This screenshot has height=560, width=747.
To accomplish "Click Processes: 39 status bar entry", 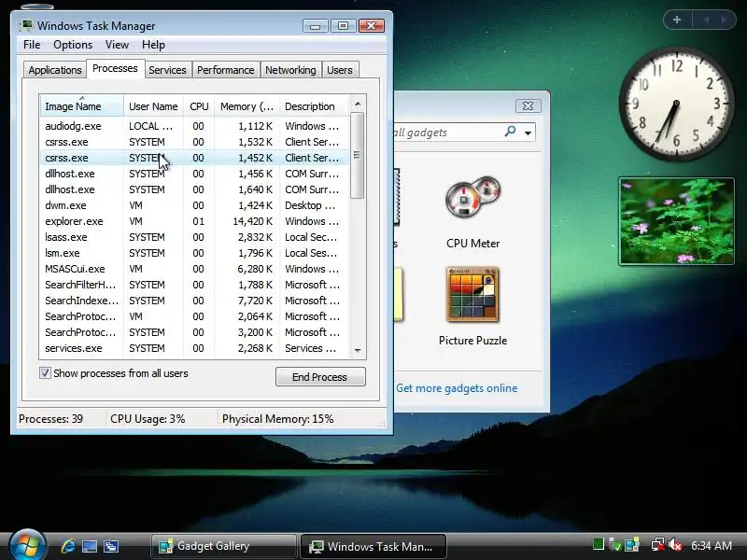I will pos(51,419).
